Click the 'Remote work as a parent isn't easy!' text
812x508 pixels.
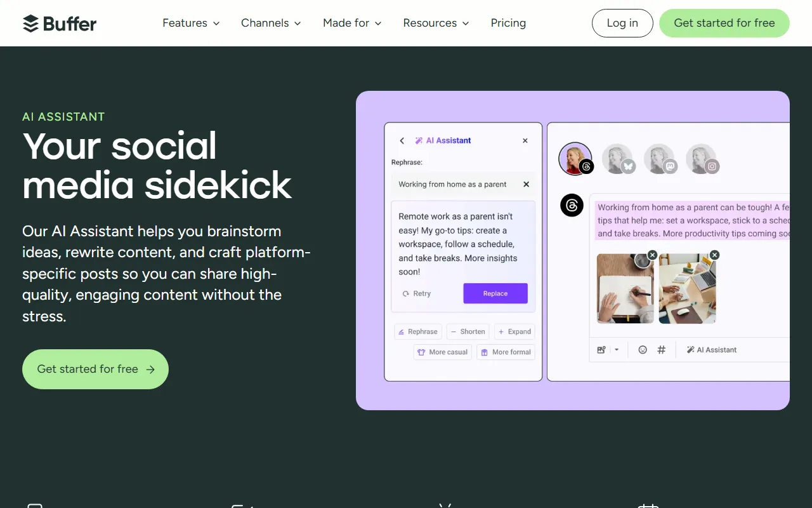[x=458, y=244]
